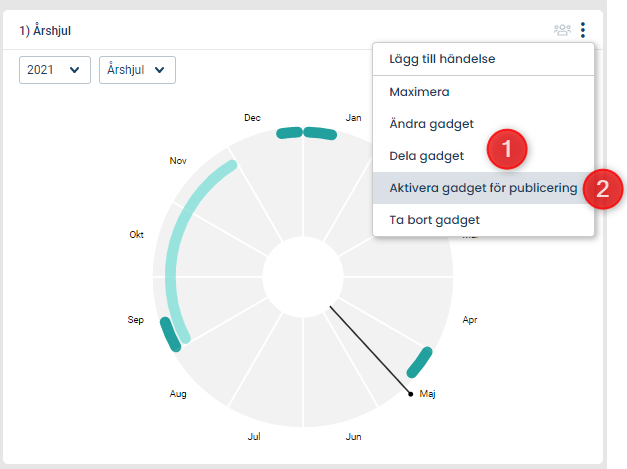This screenshot has width=627, height=469.
Task: Click the 'Dec' month label
Action: pos(252,118)
